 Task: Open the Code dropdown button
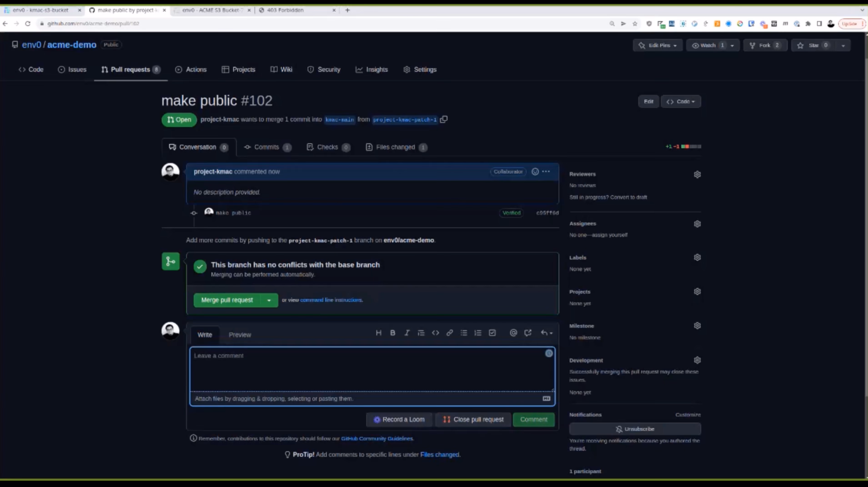pyautogui.click(x=681, y=101)
